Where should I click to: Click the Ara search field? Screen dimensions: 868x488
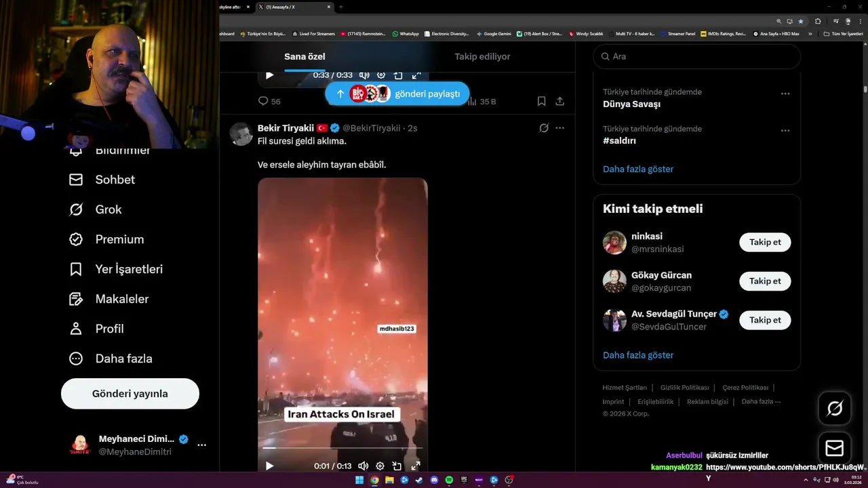pos(697,56)
